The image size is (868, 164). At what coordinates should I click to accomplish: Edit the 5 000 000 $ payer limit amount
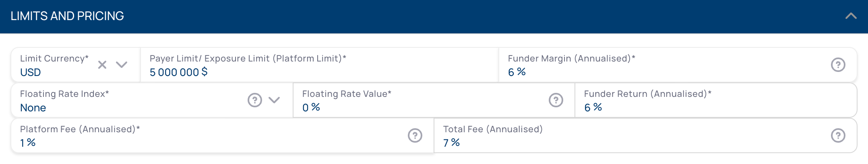[178, 72]
